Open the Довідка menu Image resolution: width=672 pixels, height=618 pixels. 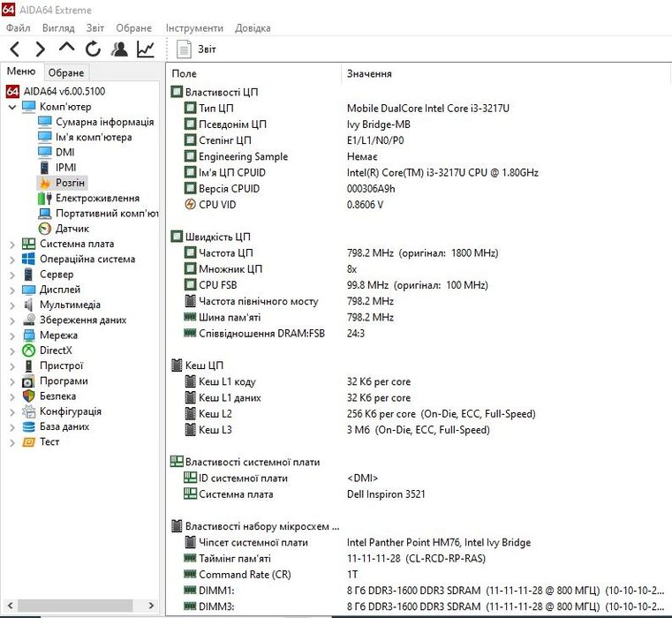(253, 28)
